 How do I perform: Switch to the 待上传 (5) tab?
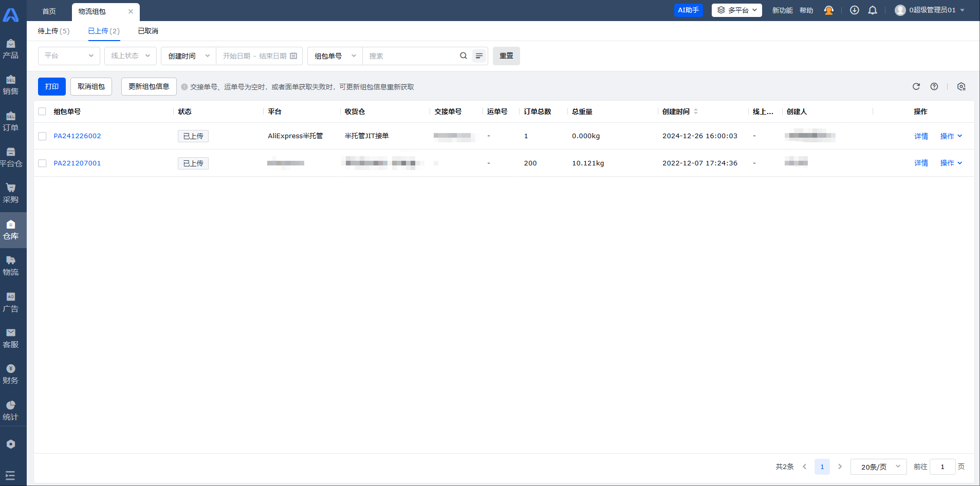click(53, 31)
